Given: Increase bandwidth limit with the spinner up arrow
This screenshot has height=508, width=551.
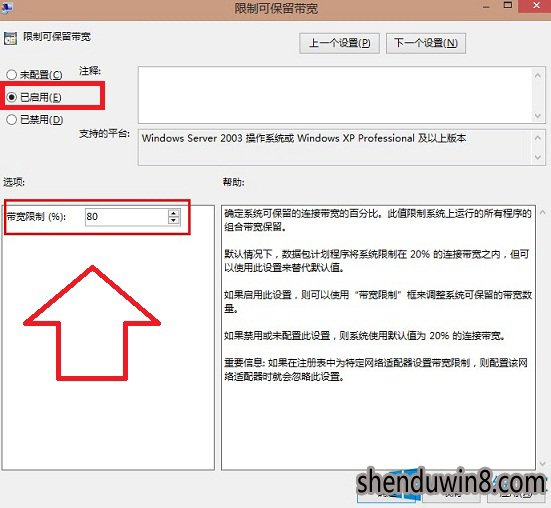Looking at the screenshot, I should (174, 213).
